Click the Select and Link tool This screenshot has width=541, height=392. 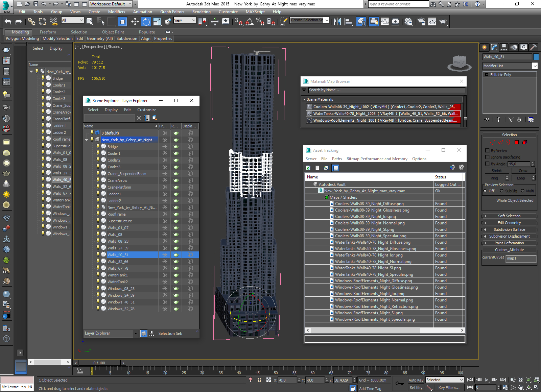coord(31,22)
